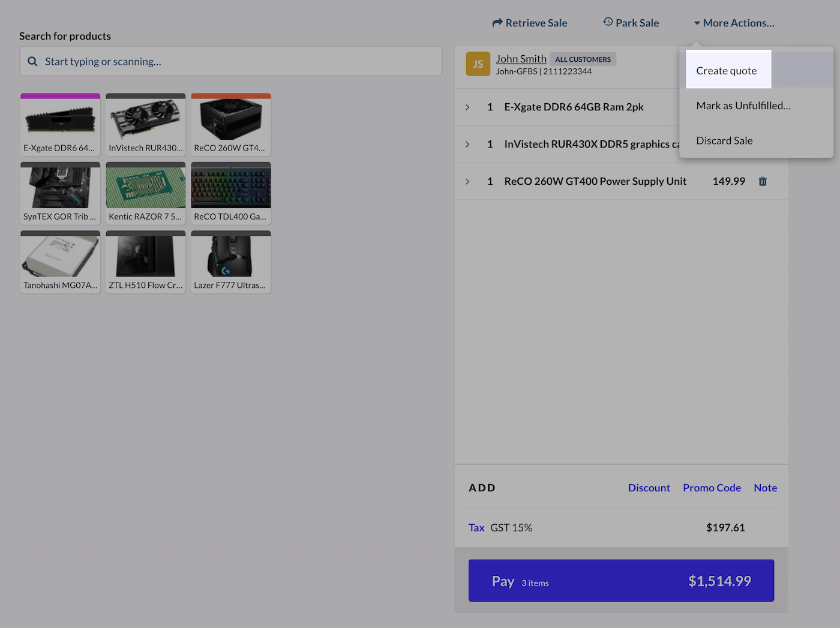Select the Lazer F777 mouse product tile
The width and height of the screenshot is (840, 628).
[x=230, y=262]
